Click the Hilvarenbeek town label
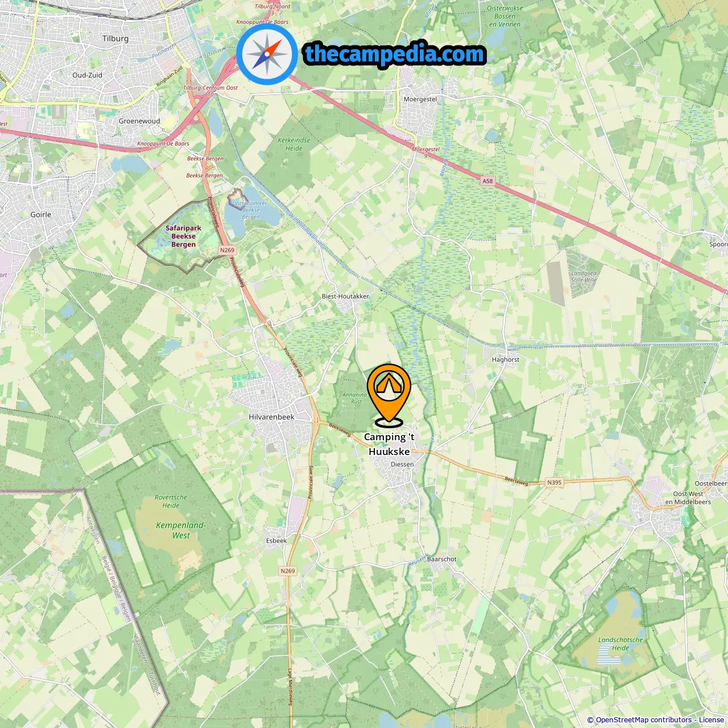728x728 pixels. pos(271,417)
